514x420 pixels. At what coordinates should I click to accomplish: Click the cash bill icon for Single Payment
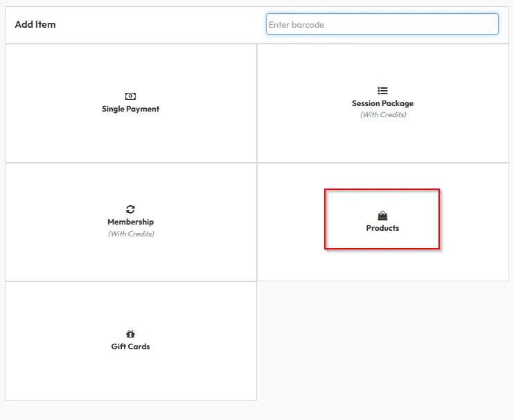[x=130, y=96]
